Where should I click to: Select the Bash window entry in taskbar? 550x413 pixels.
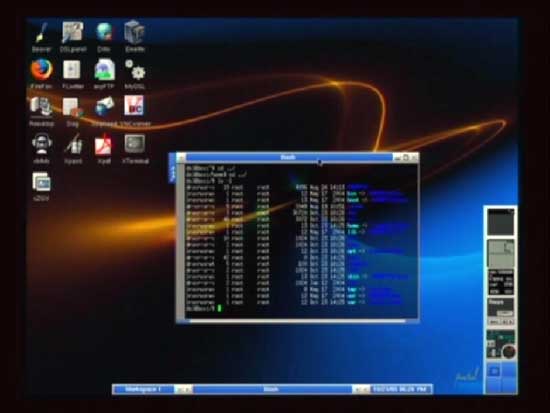point(271,389)
